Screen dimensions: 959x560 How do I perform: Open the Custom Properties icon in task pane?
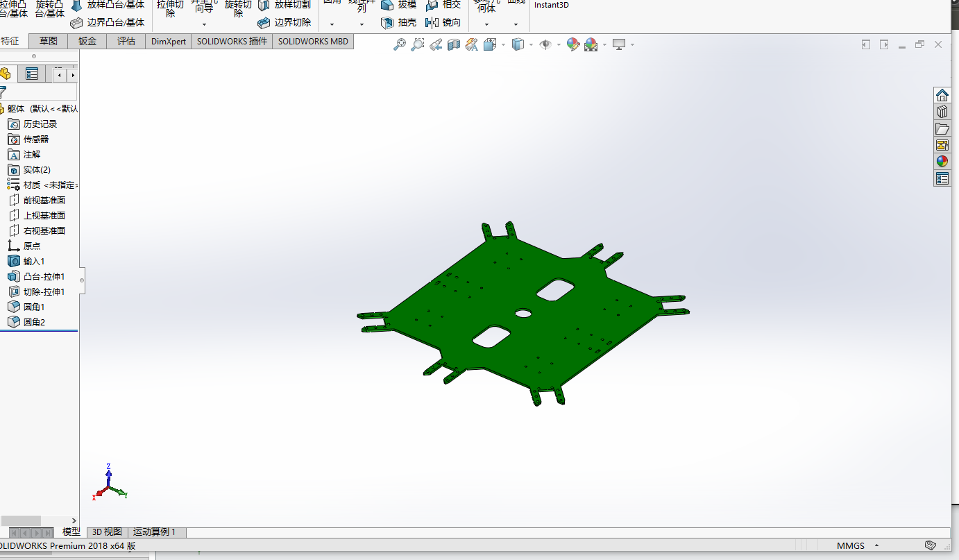tap(942, 178)
